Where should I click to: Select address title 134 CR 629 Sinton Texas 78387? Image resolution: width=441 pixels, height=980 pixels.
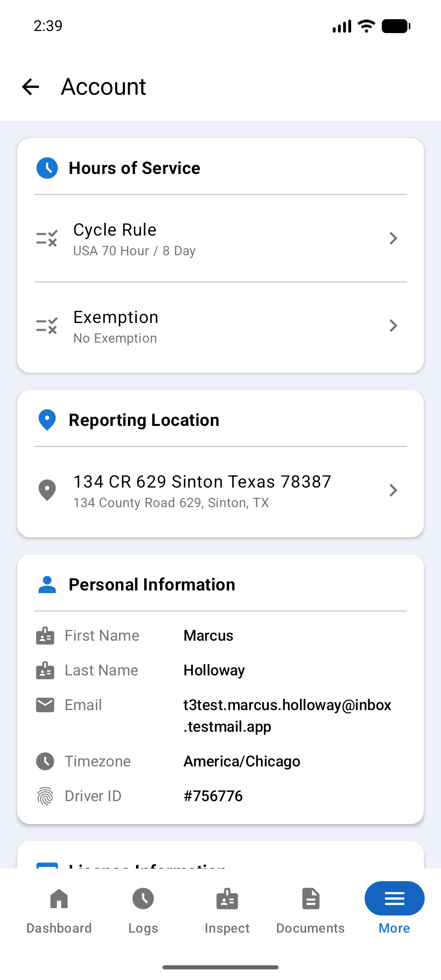point(202,482)
